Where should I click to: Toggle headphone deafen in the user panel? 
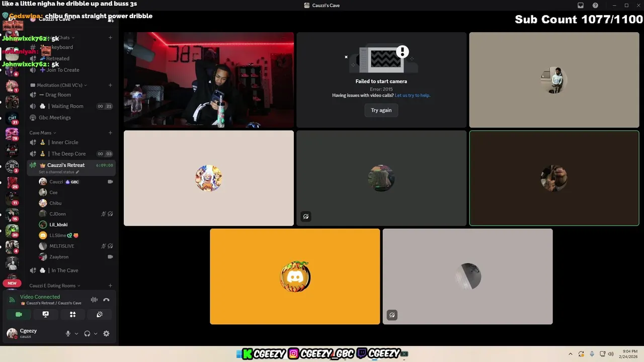(87, 333)
